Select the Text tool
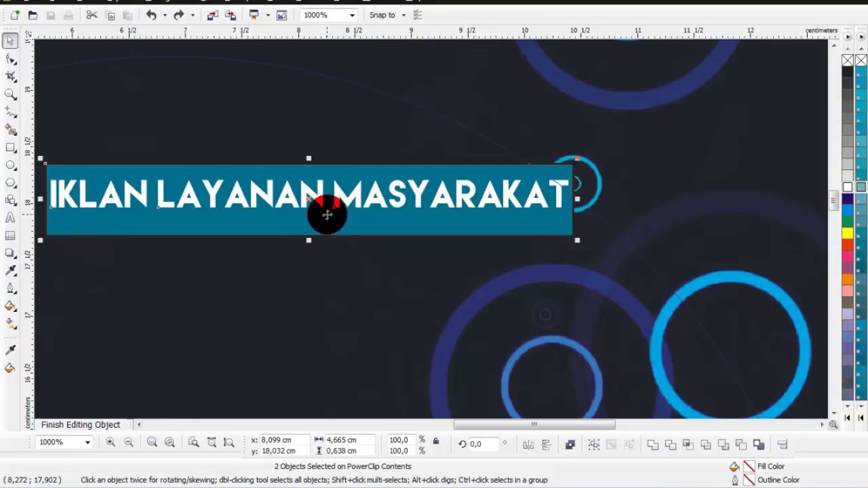This screenshot has height=488, width=868. tap(10, 218)
